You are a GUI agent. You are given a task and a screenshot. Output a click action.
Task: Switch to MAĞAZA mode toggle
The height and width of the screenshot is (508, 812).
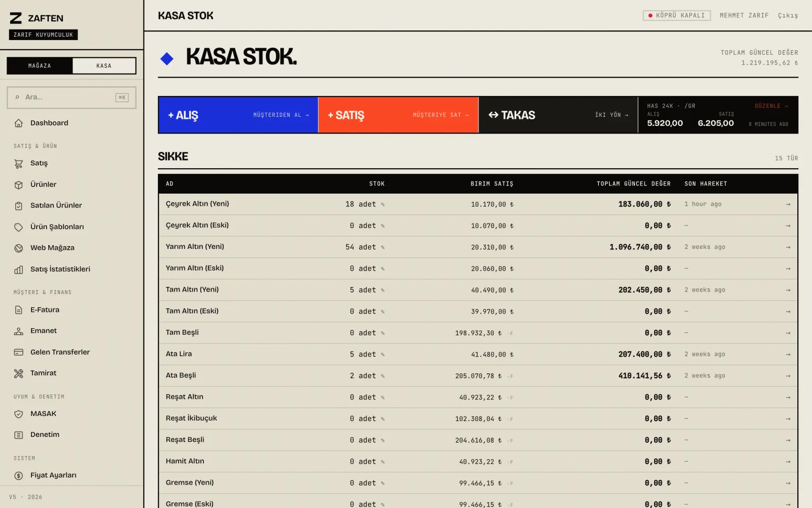pyautogui.click(x=40, y=66)
